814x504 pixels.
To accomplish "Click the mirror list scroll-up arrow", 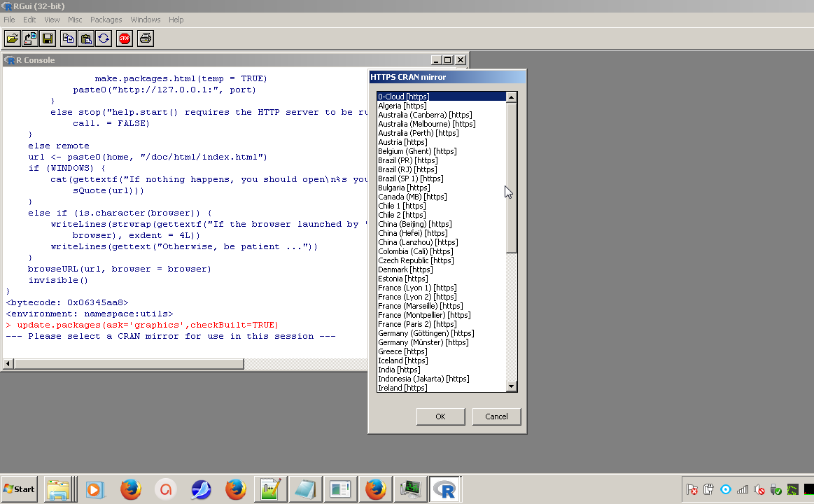I will click(x=511, y=97).
